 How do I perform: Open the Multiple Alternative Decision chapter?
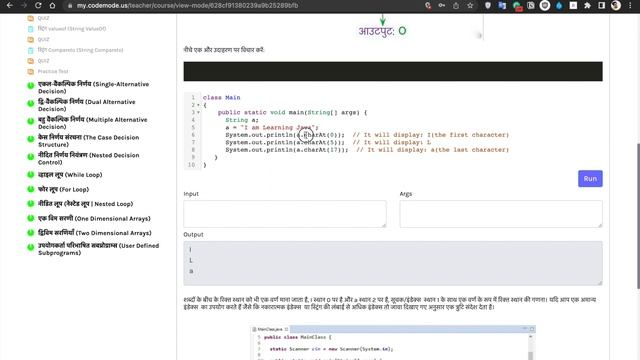tap(93, 123)
